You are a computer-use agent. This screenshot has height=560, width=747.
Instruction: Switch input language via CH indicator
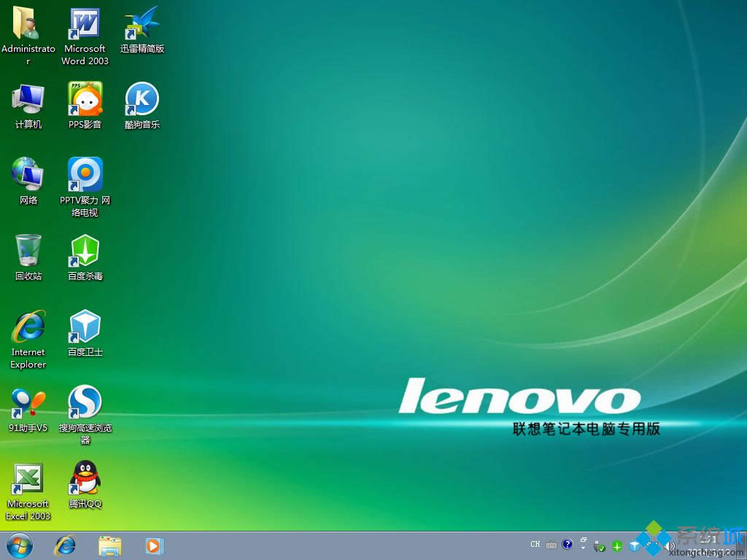tap(535, 545)
